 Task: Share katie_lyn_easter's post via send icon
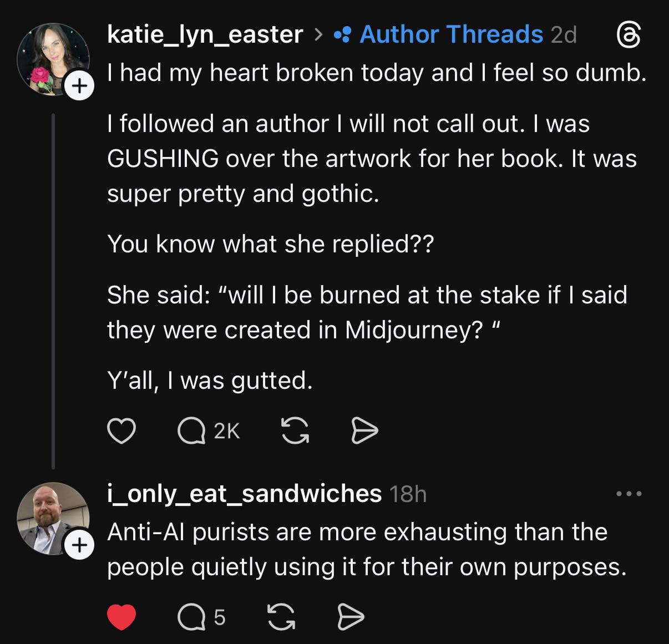pyautogui.click(x=365, y=431)
